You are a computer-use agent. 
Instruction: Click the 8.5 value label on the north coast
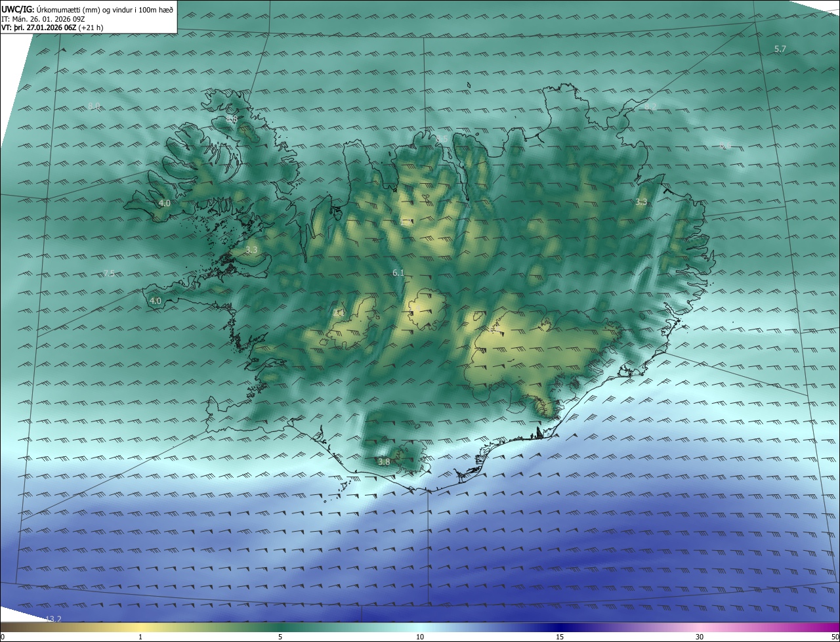tap(443, 139)
